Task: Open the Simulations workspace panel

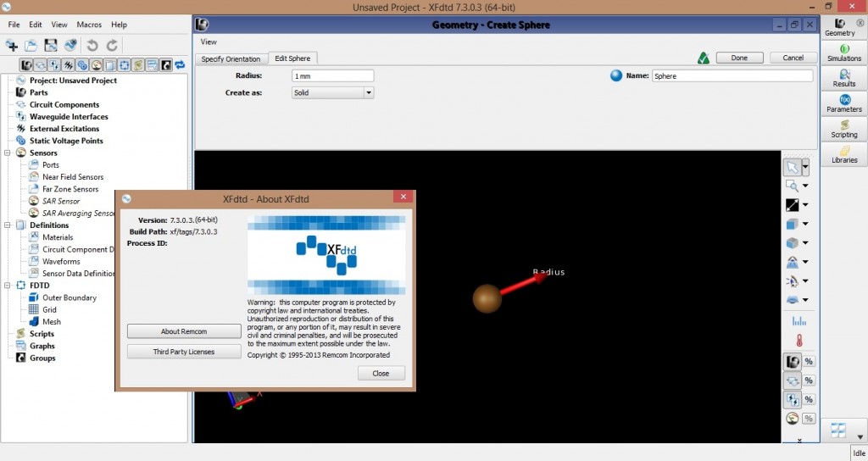Action: pos(844,53)
